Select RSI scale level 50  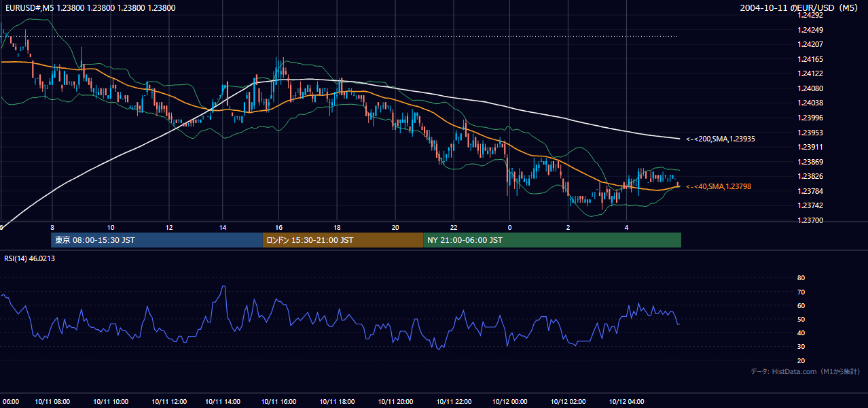coord(801,319)
